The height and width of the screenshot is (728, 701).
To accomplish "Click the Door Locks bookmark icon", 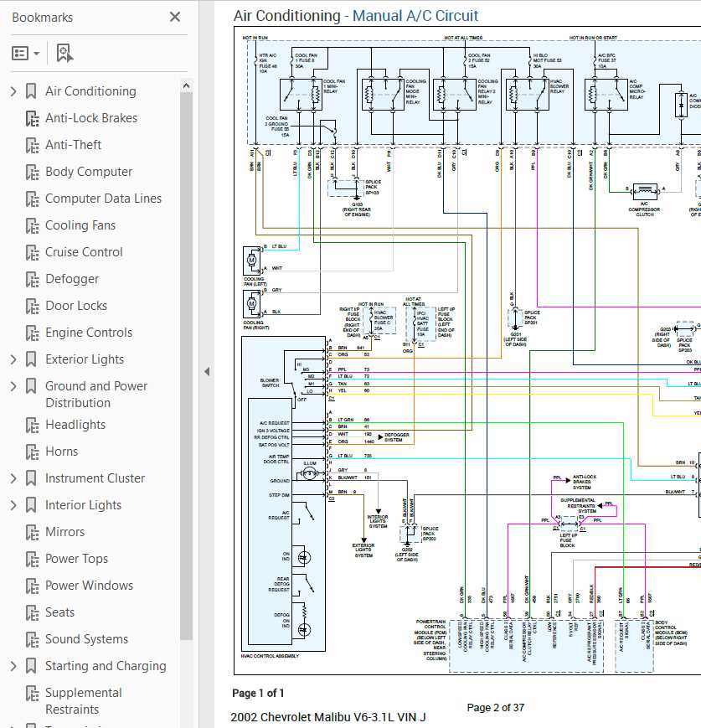I will [32, 307].
